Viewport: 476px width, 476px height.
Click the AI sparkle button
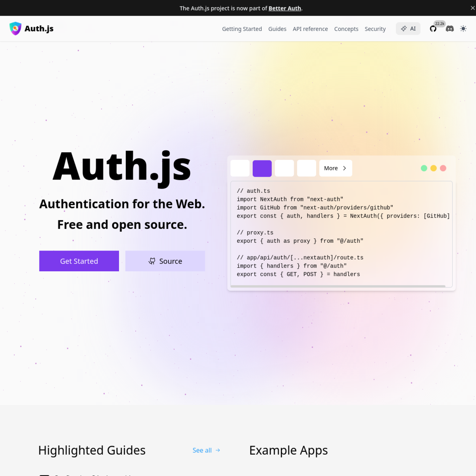pos(408,29)
